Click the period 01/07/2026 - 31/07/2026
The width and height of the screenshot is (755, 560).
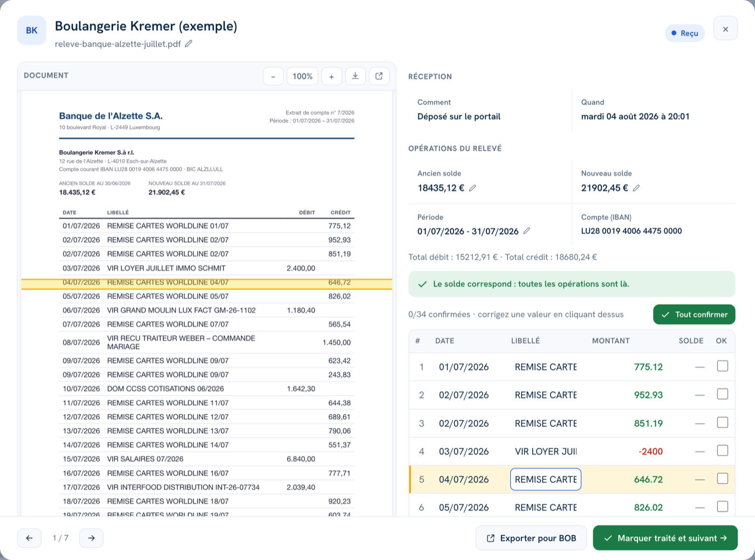click(468, 231)
